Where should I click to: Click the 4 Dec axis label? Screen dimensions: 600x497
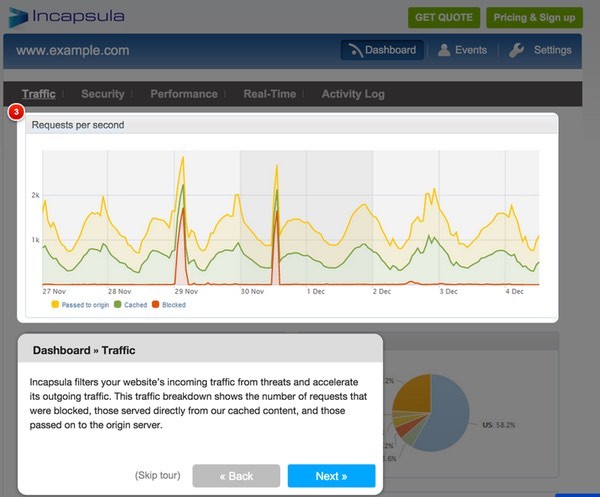coord(514,291)
